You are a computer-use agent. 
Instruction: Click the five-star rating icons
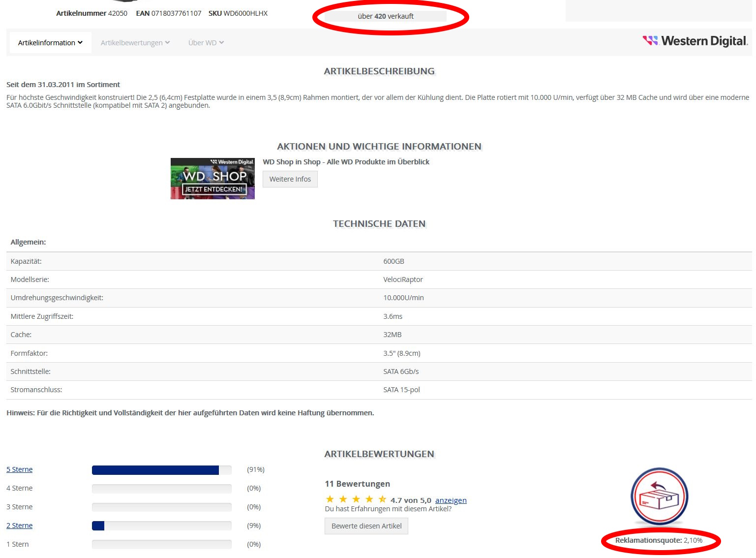[x=356, y=499]
